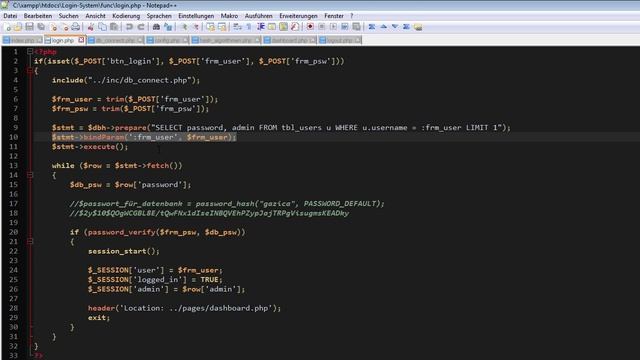Open the Fenster menu
The height and width of the screenshot is (360, 640).
pos(333,16)
